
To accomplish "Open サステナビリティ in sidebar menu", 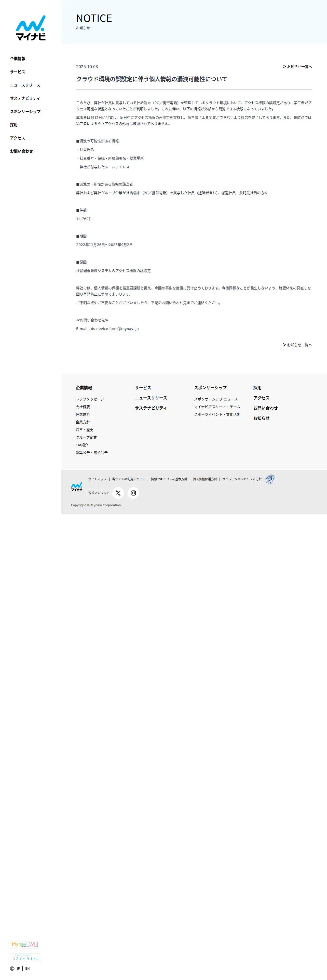I will [25, 98].
